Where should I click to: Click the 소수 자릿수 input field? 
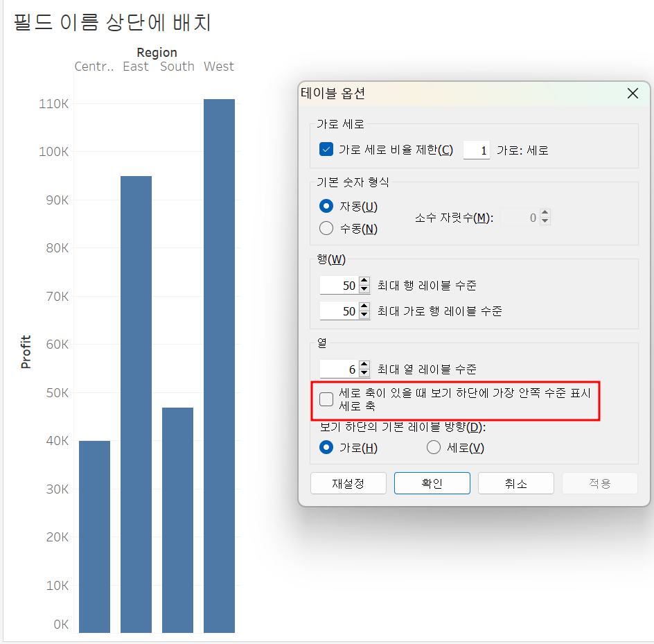(x=520, y=218)
